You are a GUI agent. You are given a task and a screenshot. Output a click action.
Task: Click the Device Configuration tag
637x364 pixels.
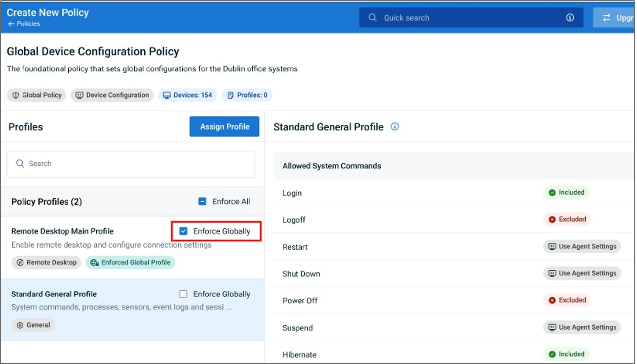112,95
